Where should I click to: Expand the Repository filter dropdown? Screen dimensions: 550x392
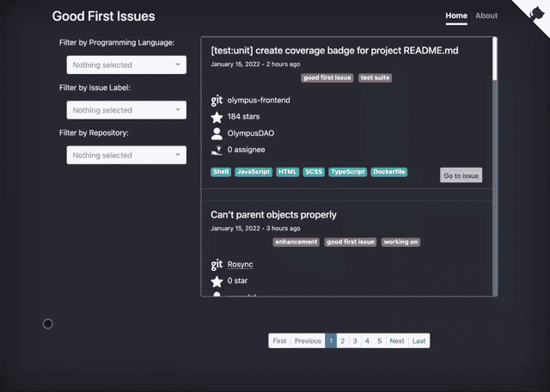click(126, 155)
